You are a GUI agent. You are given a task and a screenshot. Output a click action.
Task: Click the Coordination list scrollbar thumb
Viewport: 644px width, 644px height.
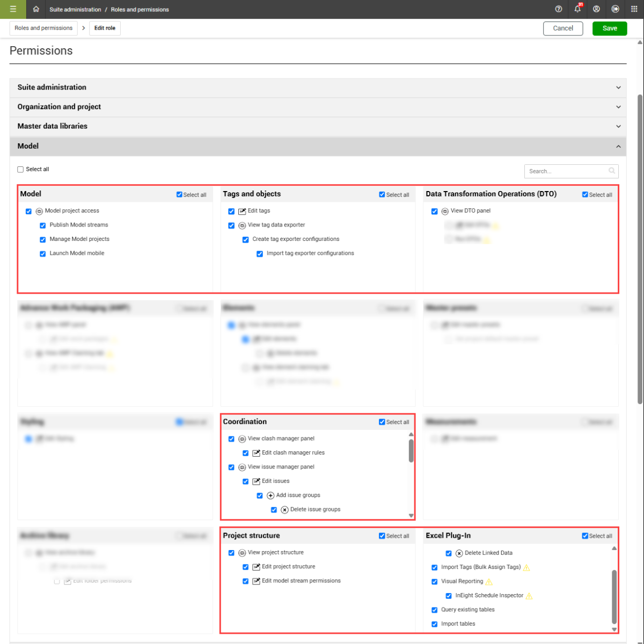point(411,451)
